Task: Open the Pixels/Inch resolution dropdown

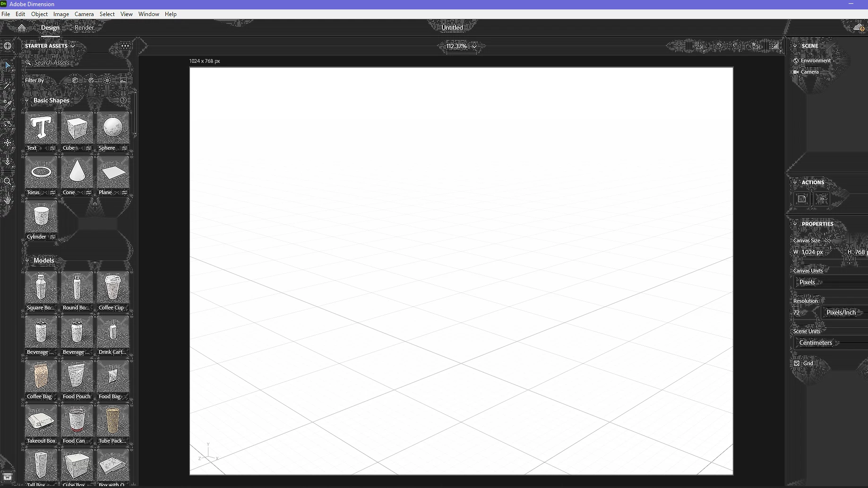Action: tap(843, 312)
